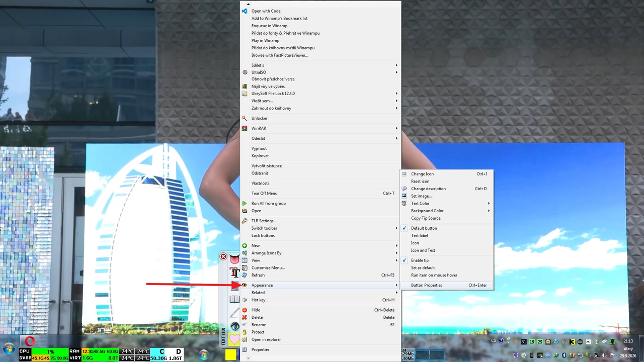
Task: Expand the Text Color submenu
Action: pyautogui.click(x=446, y=204)
